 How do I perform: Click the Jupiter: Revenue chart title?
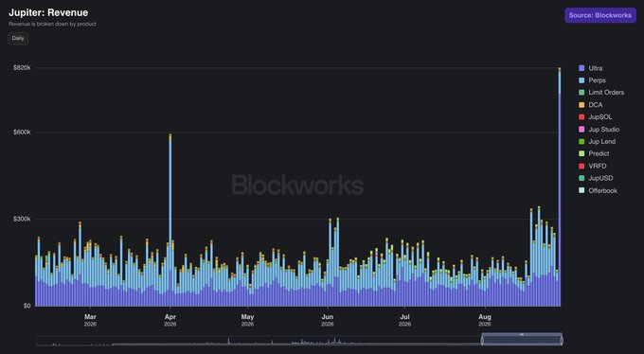pyautogui.click(x=48, y=12)
